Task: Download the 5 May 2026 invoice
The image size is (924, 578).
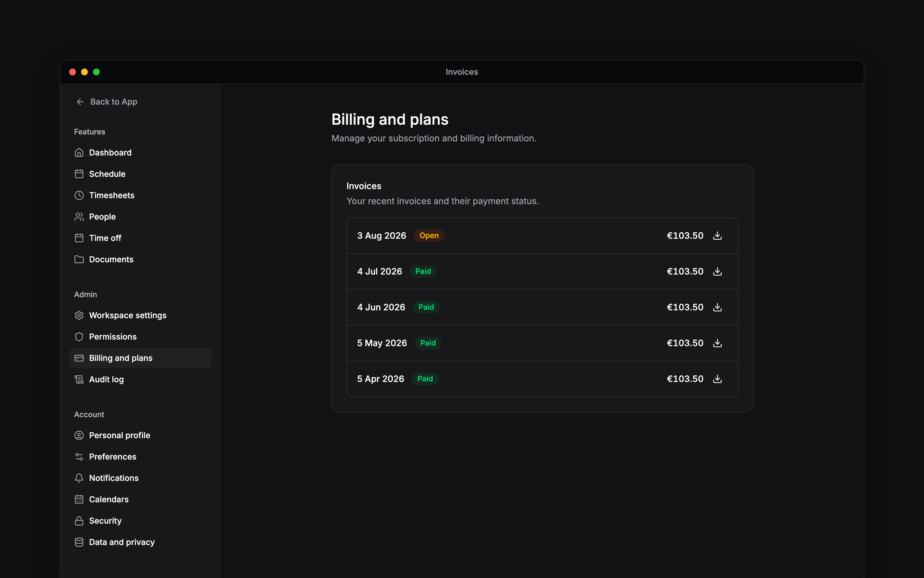Action: point(717,343)
